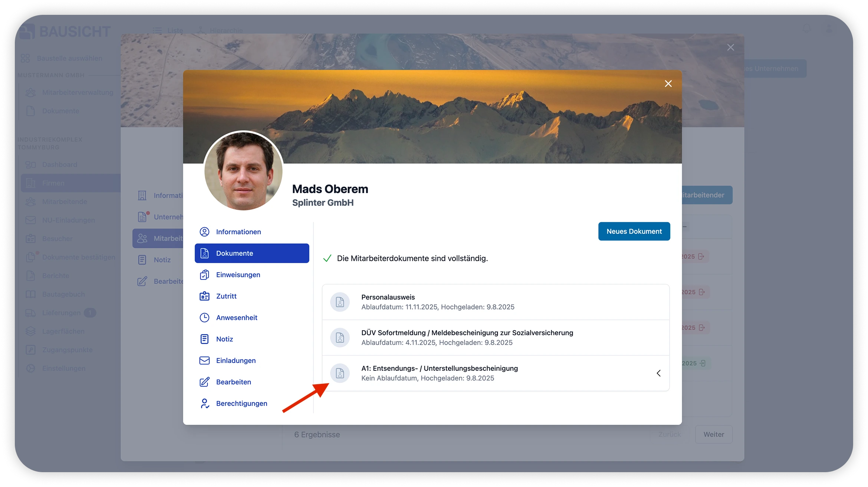Click the Bearbeiten pencil icon in modal

tap(204, 382)
